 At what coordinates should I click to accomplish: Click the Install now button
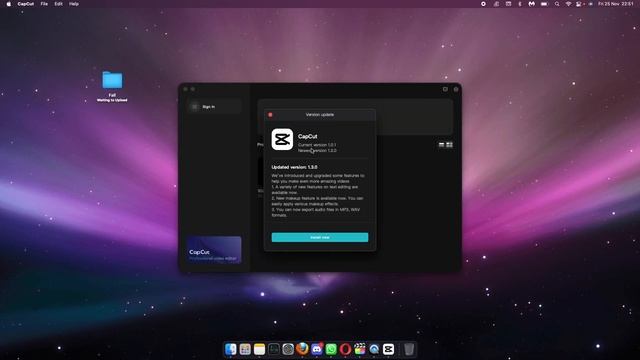320,237
